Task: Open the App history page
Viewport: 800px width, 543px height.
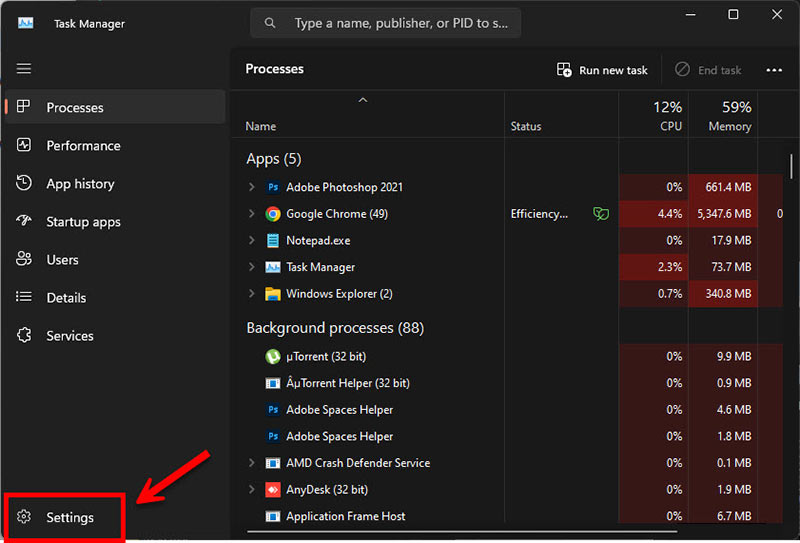Action: [116, 184]
